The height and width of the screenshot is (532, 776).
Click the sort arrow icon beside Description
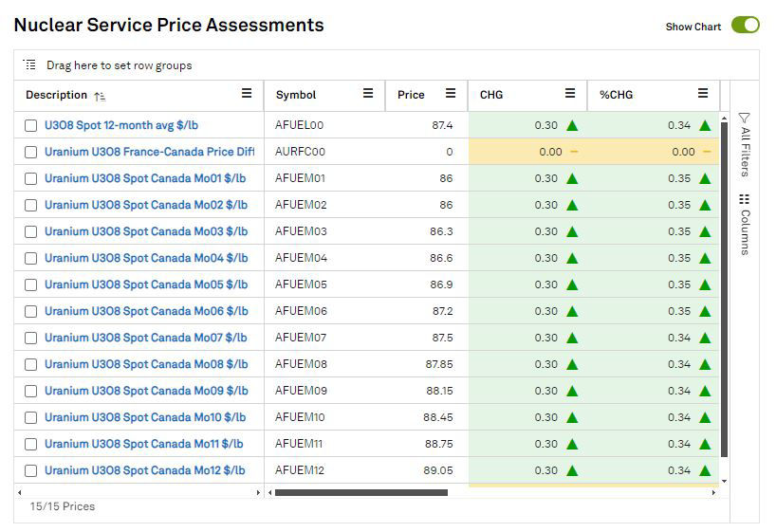point(100,96)
